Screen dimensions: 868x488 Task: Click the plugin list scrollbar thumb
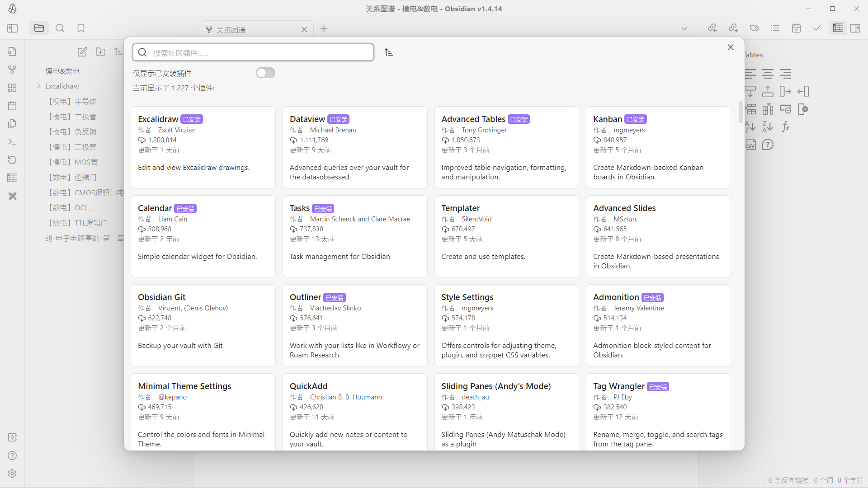(x=741, y=112)
